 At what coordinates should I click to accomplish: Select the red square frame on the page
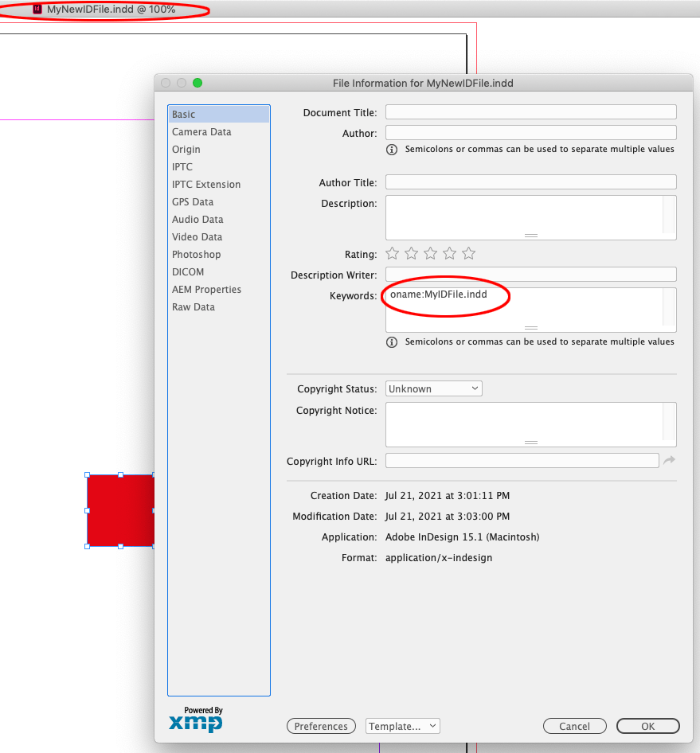pos(119,510)
